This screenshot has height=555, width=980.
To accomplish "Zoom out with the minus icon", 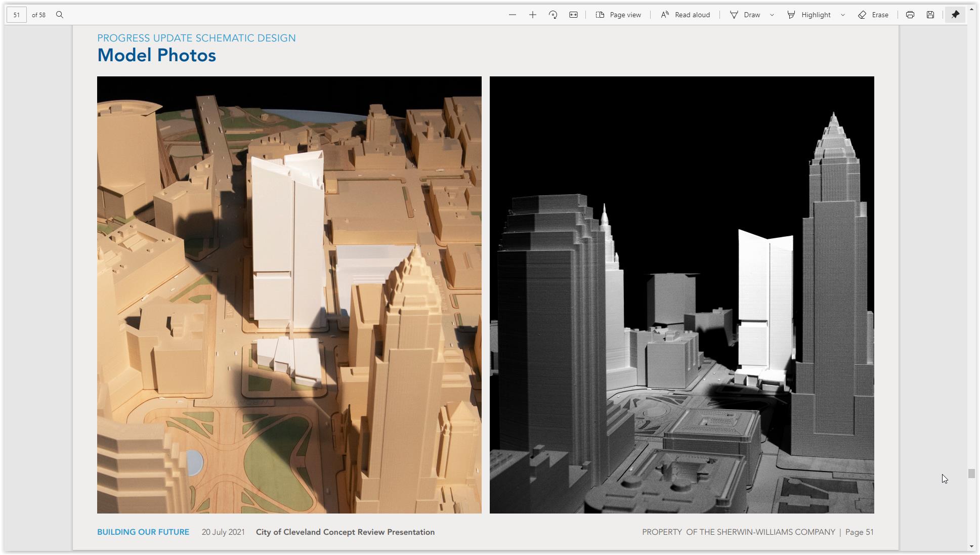I will pos(513,15).
